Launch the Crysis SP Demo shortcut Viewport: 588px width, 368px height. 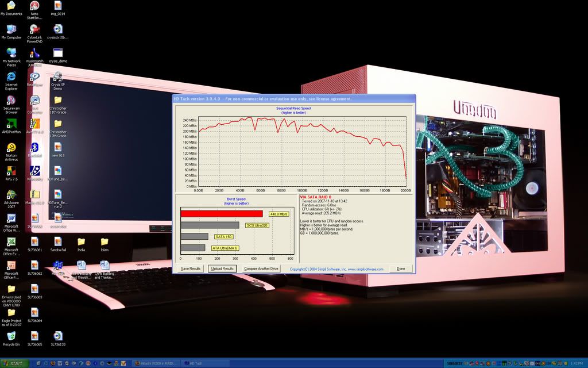(58, 80)
